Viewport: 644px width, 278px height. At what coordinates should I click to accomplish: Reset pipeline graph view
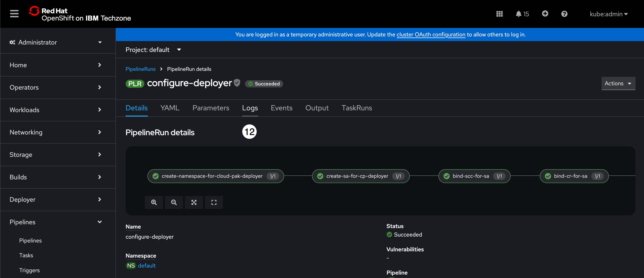pyautogui.click(x=214, y=202)
